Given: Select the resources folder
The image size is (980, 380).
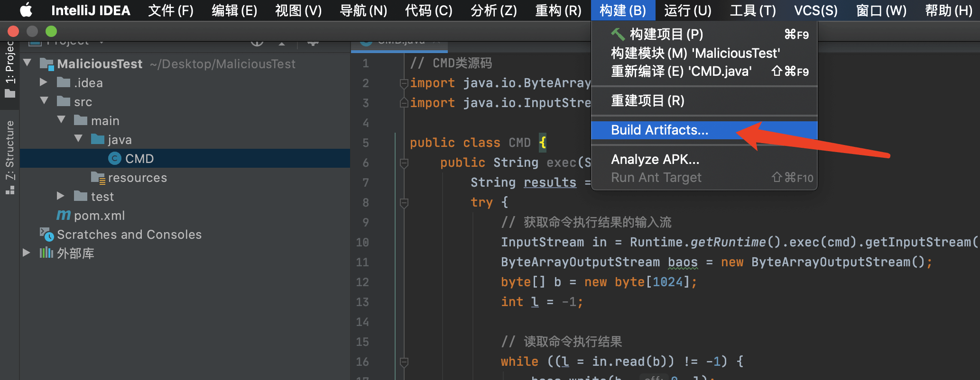Looking at the screenshot, I should click(138, 178).
